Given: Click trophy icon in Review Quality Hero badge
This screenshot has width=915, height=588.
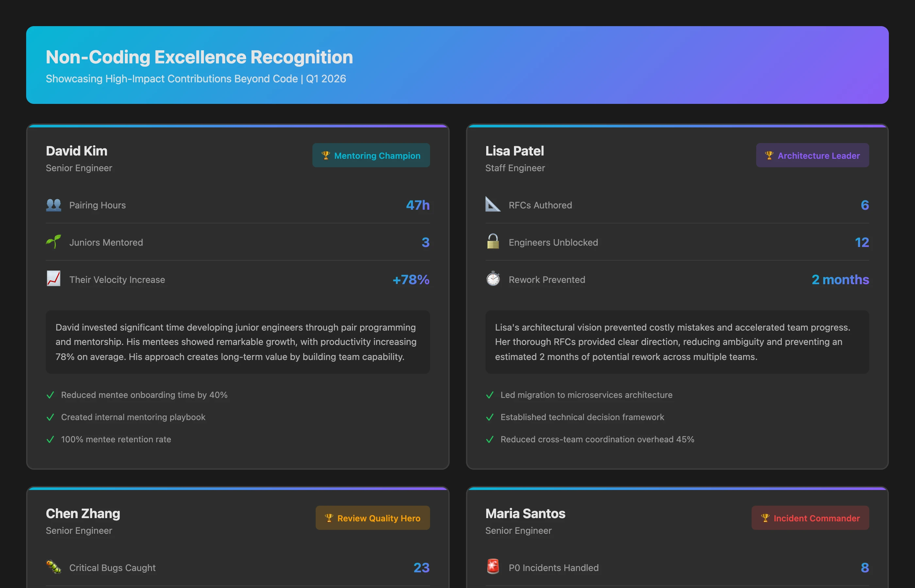Looking at the screenshot, I should coord(329,518).
